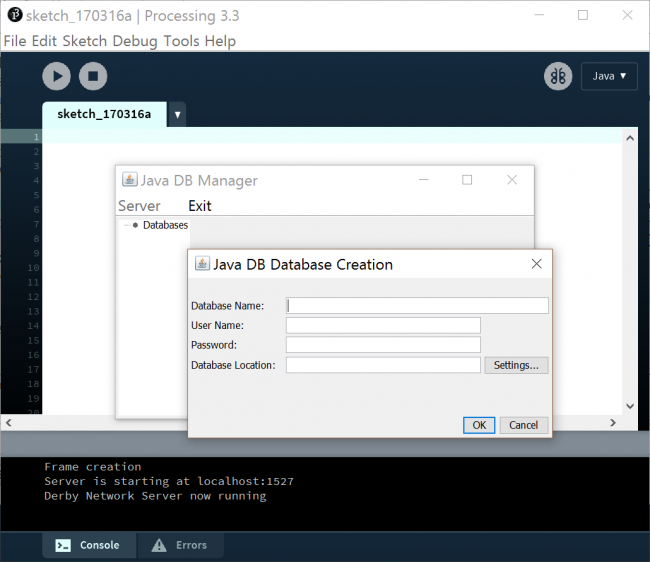The width and height of the screenshot is (650, 562).
Task: Maximize the Processing window
Action: [x=583, y=15]
